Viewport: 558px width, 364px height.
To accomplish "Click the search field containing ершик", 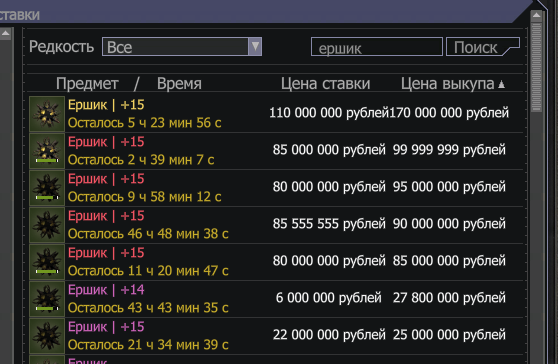I will 377,47.
